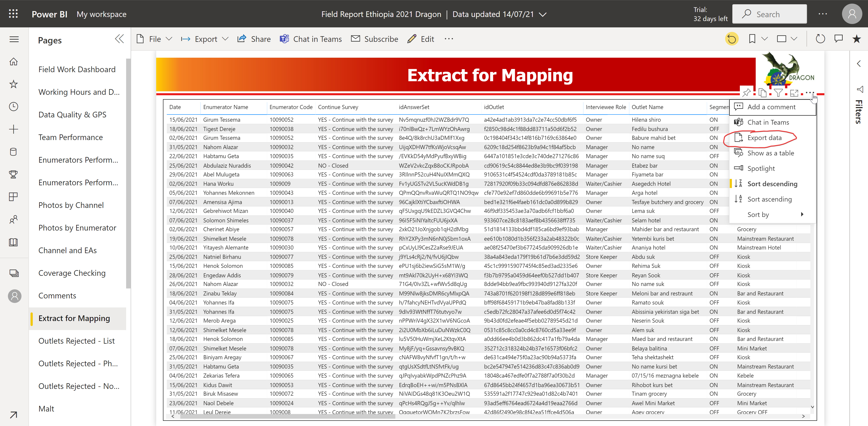
Task: Collapse the Pages pane
Action: tap(119, 39)
